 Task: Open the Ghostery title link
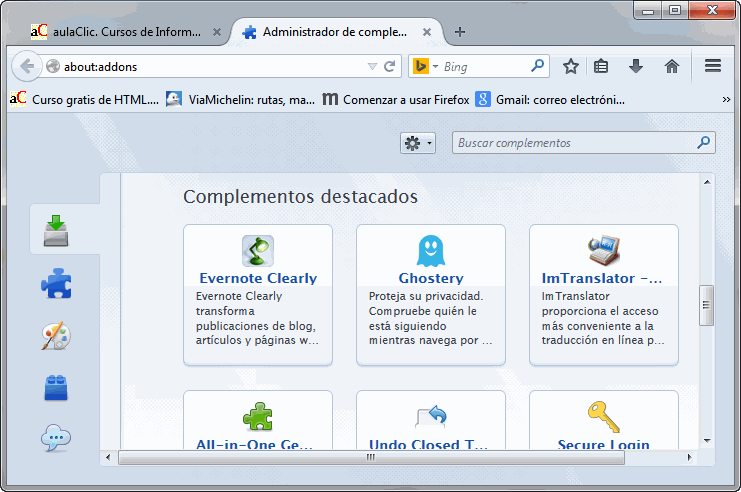(431, 278)
